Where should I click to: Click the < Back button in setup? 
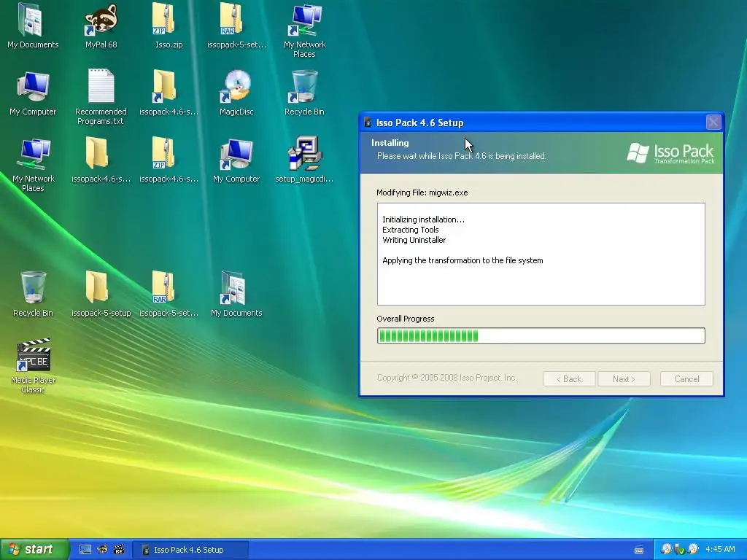coord(569,379)
